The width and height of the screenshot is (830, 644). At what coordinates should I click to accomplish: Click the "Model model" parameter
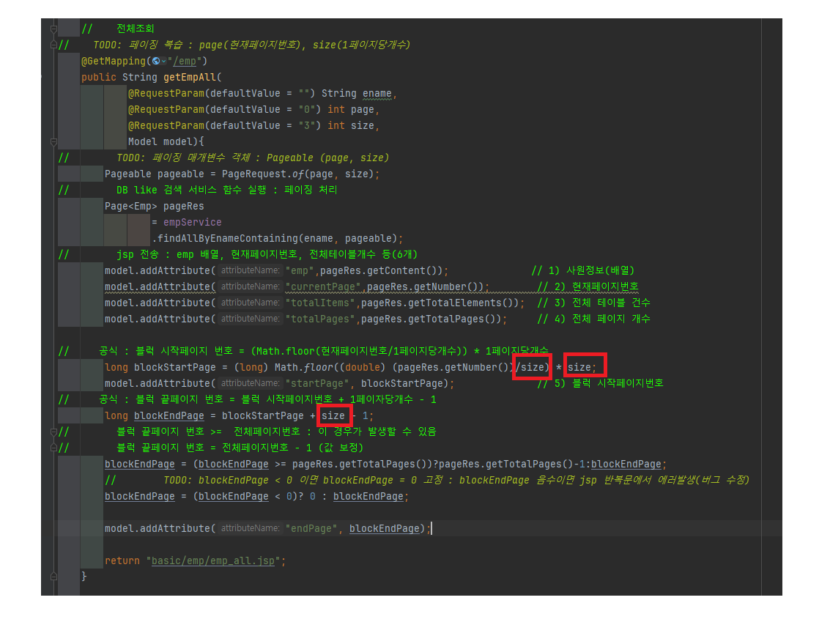[x=159, y=142]
